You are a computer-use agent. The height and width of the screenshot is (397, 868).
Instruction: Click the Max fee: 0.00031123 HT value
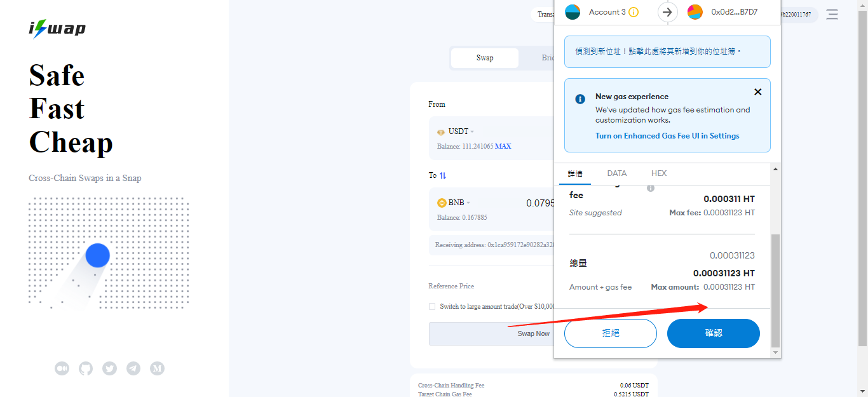[x=712, y=213]
